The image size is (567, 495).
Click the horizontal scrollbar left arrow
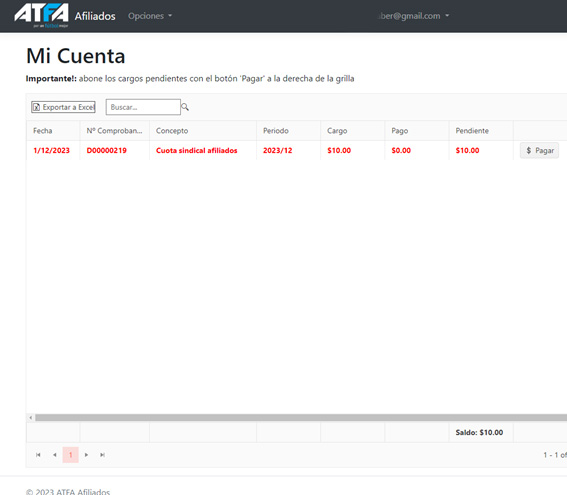pos(31,418)
